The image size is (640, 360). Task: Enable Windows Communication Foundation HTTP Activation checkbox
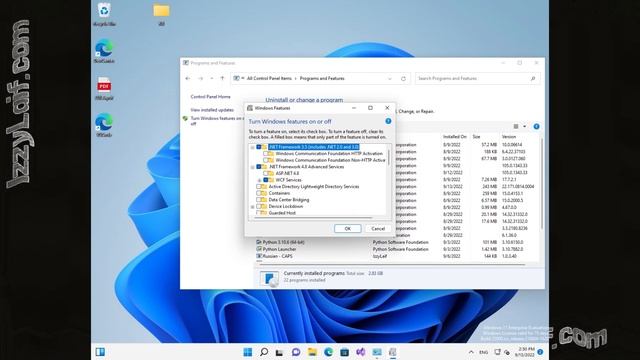coord(266,153)
